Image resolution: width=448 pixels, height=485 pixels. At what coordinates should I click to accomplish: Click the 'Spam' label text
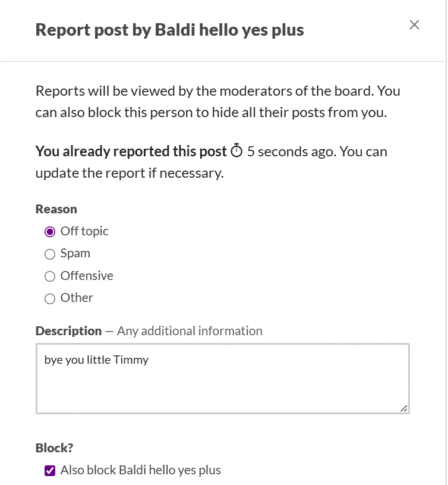coord(75,254)
